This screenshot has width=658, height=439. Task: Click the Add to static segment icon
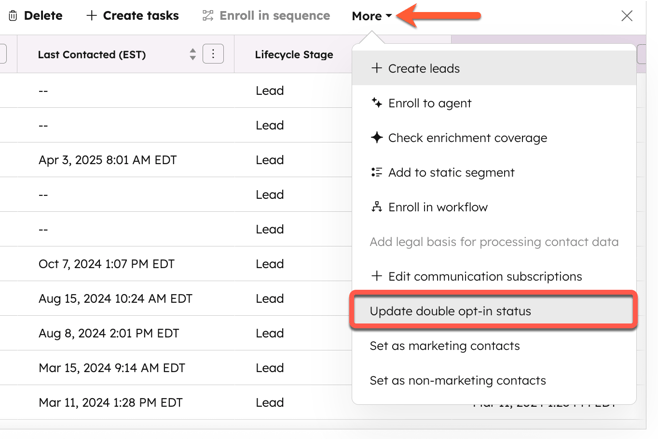point(377,172)
